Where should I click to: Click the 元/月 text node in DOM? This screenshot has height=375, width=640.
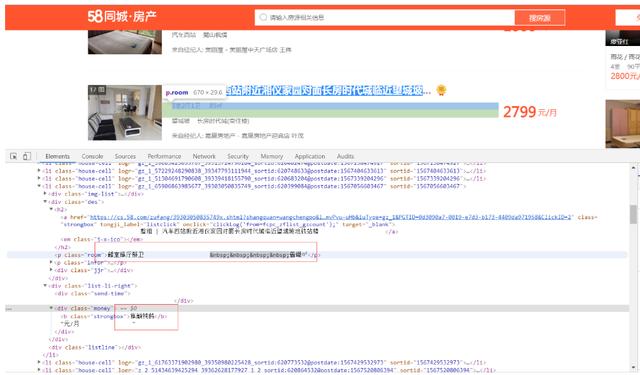tap(70, 324)
